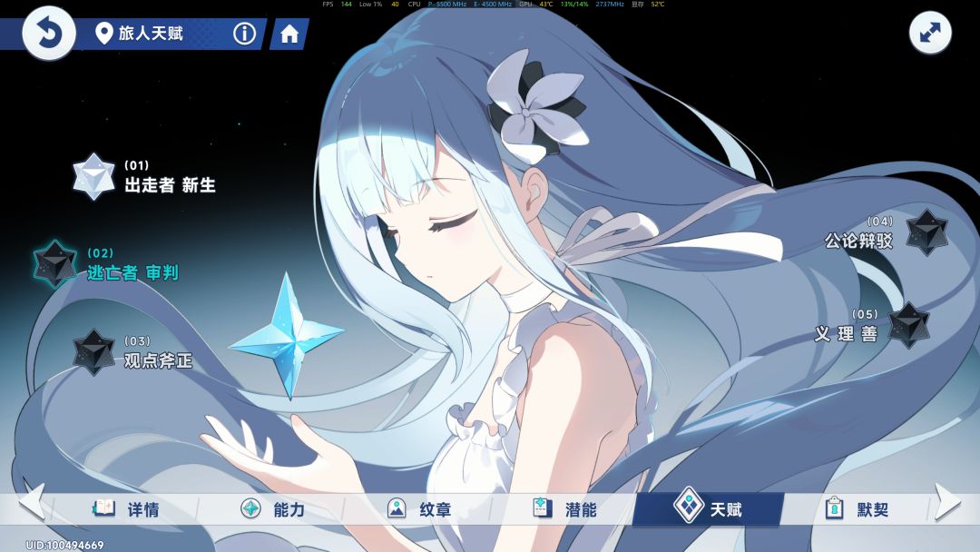
Task: Select talent label 义理善
Action: (846, 334)
